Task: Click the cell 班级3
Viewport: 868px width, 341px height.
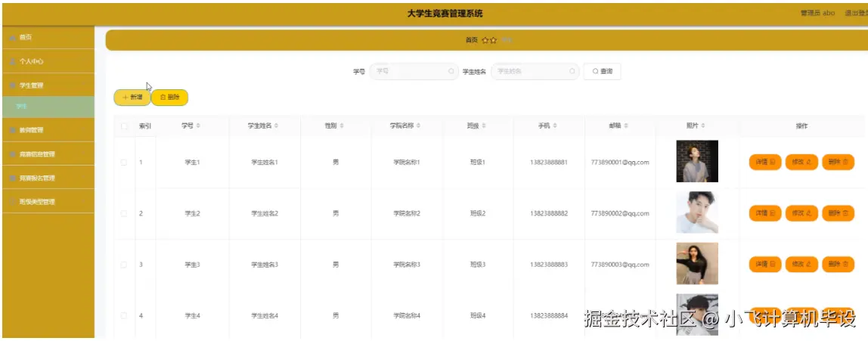Action: [478, 265]
